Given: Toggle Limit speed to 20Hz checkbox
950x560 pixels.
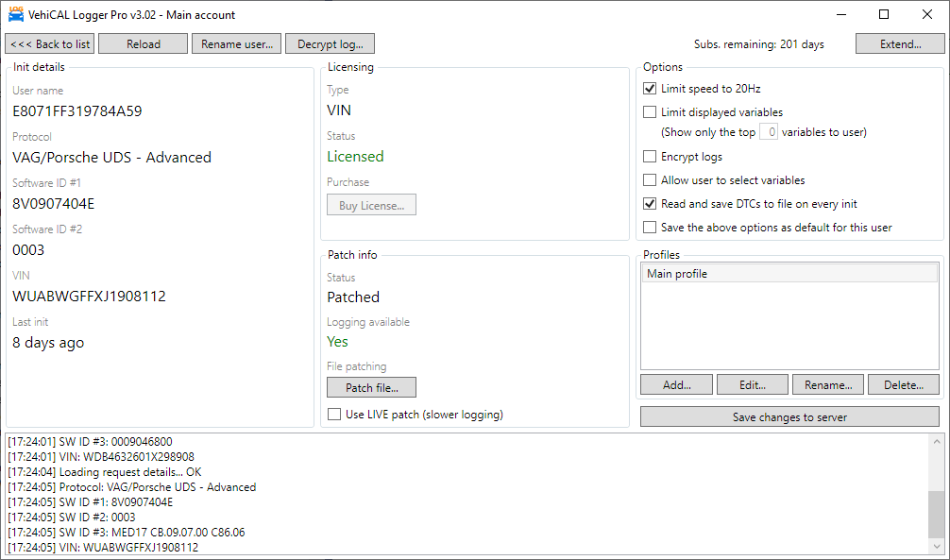Looking at the screenshot, I should [650, 89].
